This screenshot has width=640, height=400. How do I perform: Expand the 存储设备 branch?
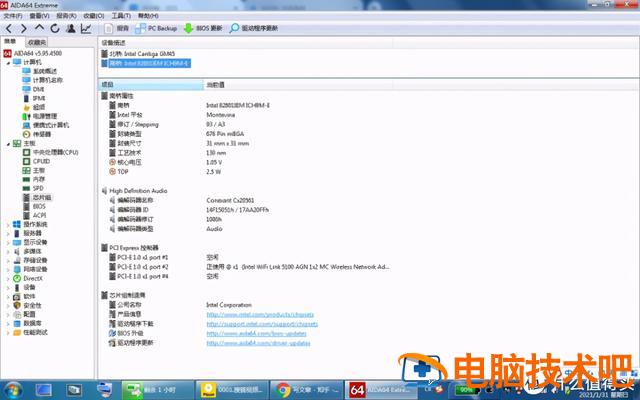point(8,260)
